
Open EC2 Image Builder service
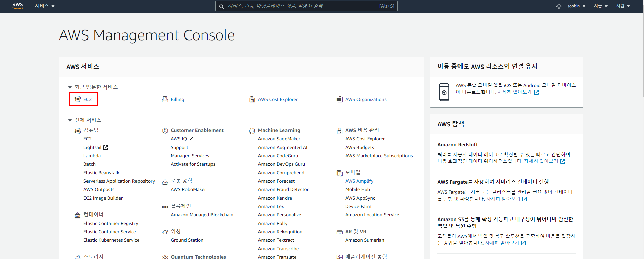(103, 198)
